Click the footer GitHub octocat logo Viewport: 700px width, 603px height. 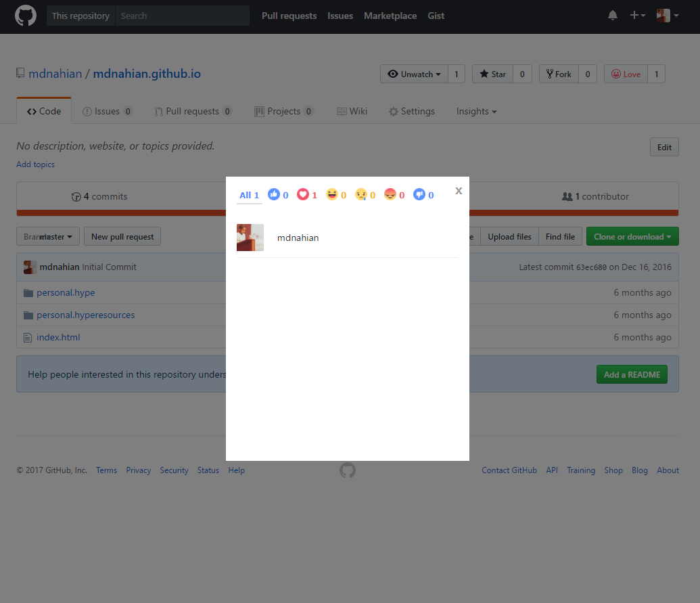click(348, 470)
